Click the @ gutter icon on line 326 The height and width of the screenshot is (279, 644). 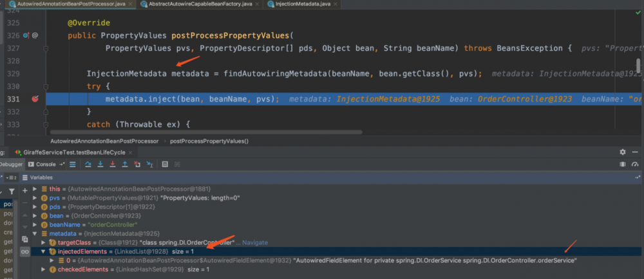pos(35,35)
